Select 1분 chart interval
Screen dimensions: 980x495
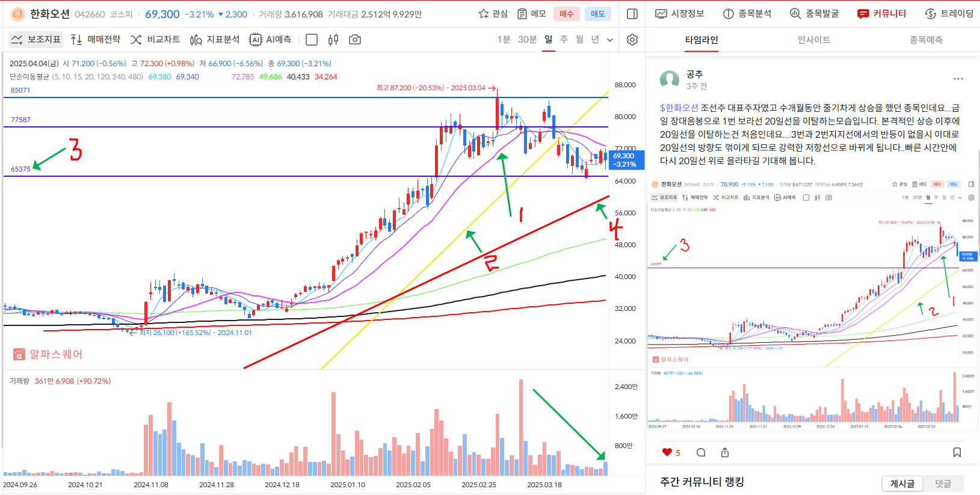tap(504, 40)
